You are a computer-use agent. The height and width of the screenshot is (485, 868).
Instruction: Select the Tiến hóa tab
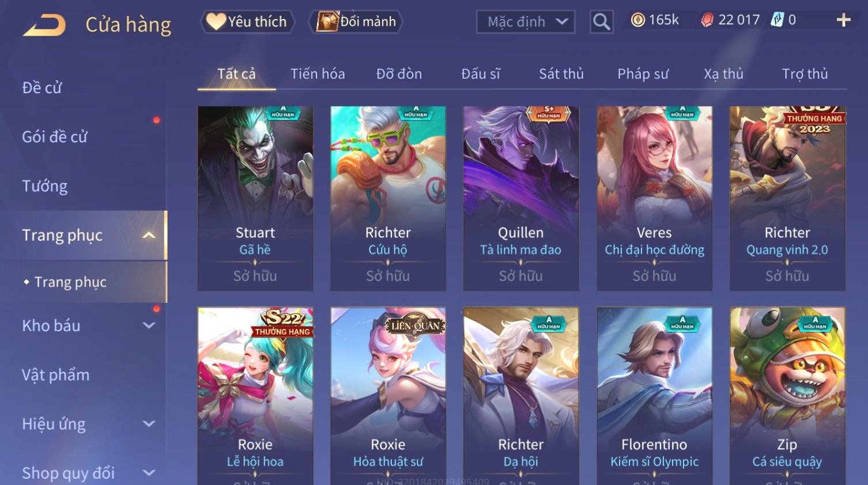tap(318, 74)
